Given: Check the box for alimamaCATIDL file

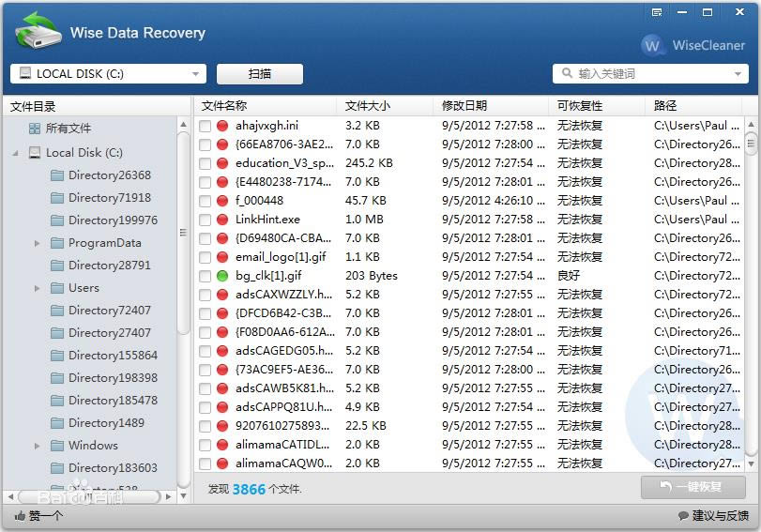Looking at the screenshot, I should pyautogui.click(x=205, y=445).
